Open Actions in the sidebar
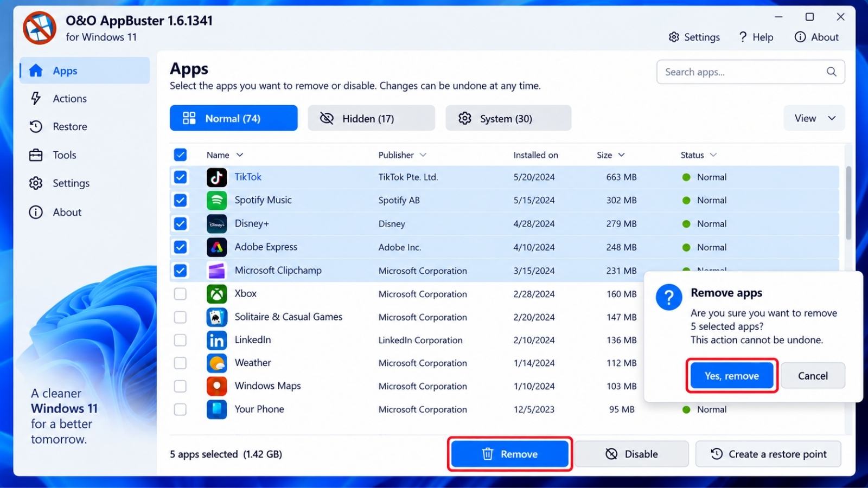 click(85, 98)
